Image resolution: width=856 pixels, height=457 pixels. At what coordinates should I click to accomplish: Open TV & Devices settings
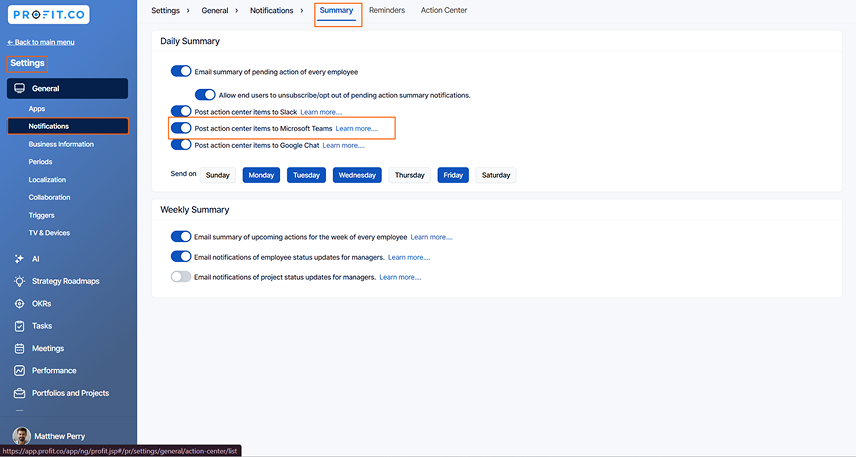point(49,233)
